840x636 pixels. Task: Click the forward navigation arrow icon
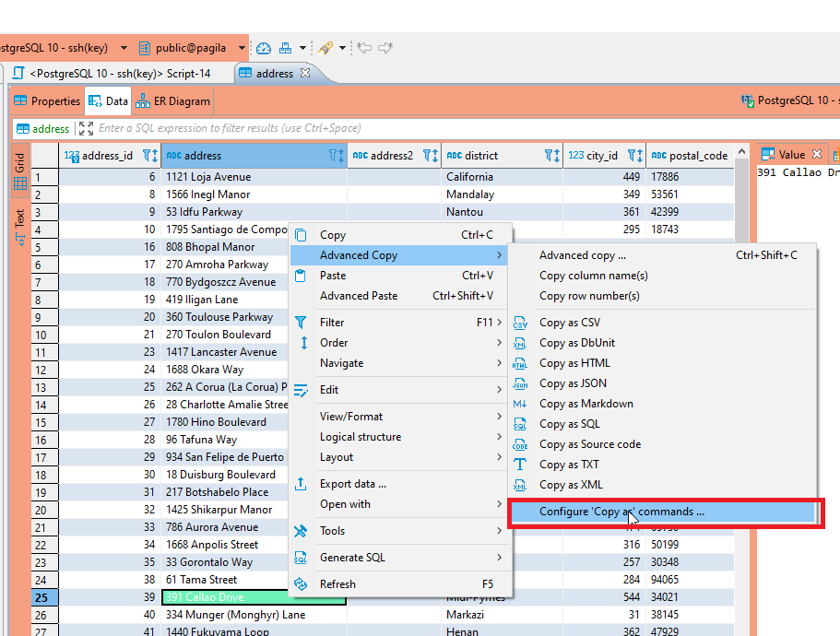click(x=385, y=48)
